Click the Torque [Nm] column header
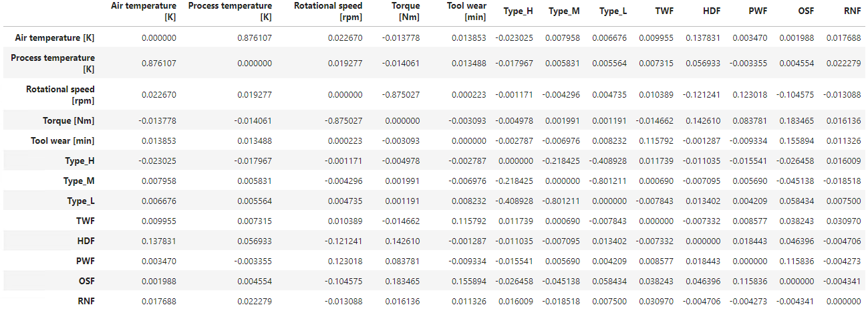868x315 pixels. (405, 11)
